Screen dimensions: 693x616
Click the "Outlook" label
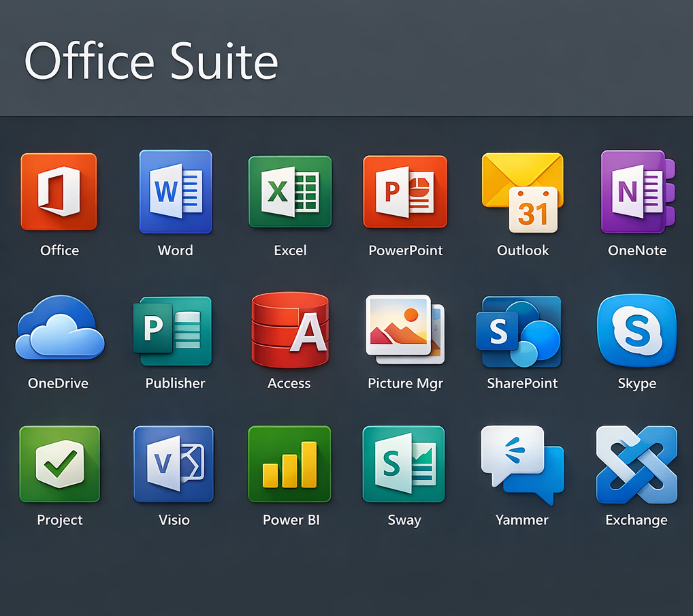click(523, 250)
